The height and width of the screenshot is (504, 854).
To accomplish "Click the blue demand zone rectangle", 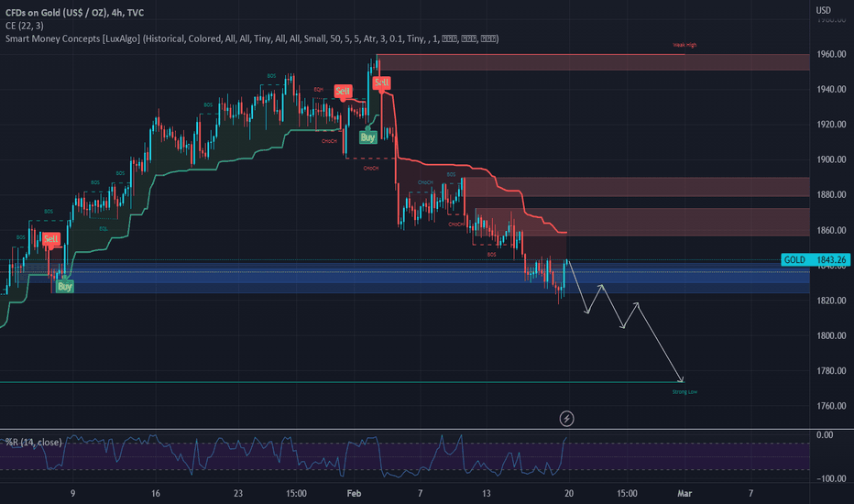I will 431,278.
